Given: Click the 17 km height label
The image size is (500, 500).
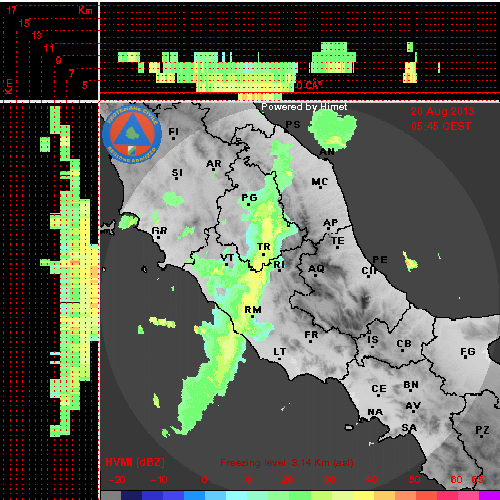Looking at the screenshot, I should coord(12,10).
